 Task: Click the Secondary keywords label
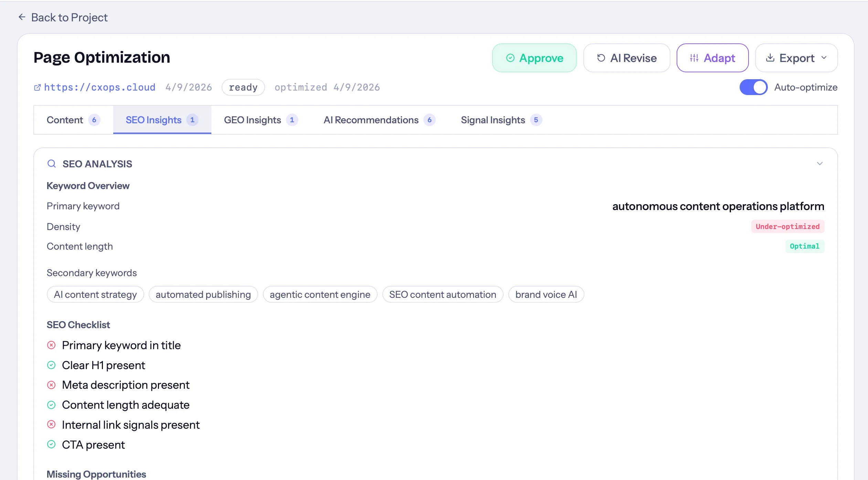coord(92,273)
